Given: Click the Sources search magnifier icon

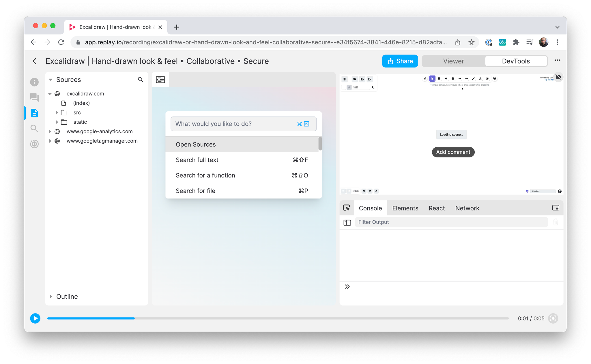Looking at the screenshot, I should click(x=140, y=79).
